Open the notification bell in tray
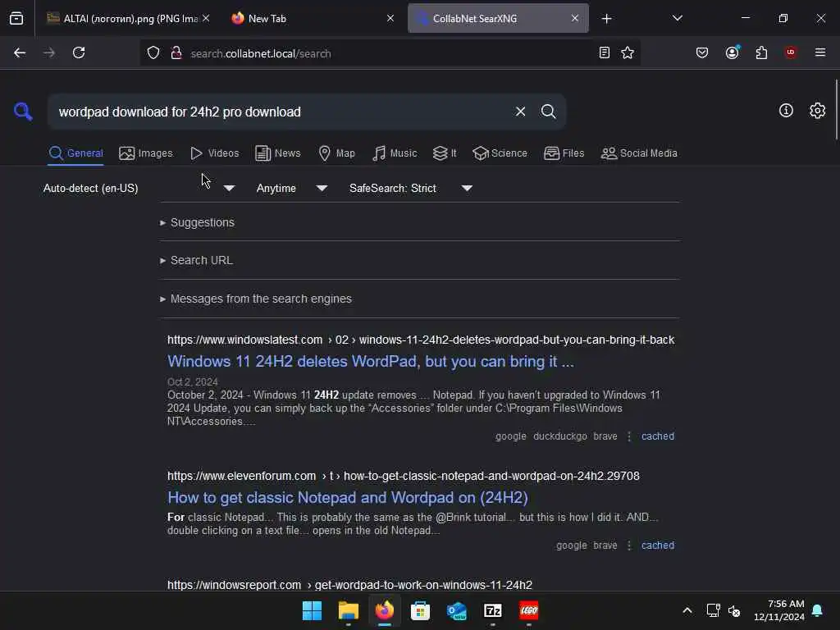Screen dimensions: 840x630 [x=818, y=610]
